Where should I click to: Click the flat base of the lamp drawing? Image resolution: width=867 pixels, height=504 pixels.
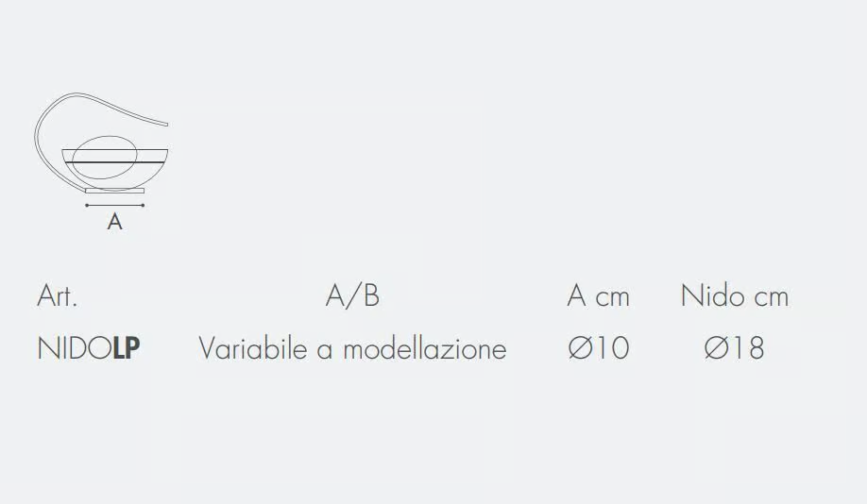pyautogui.click(x=114, y=191)
